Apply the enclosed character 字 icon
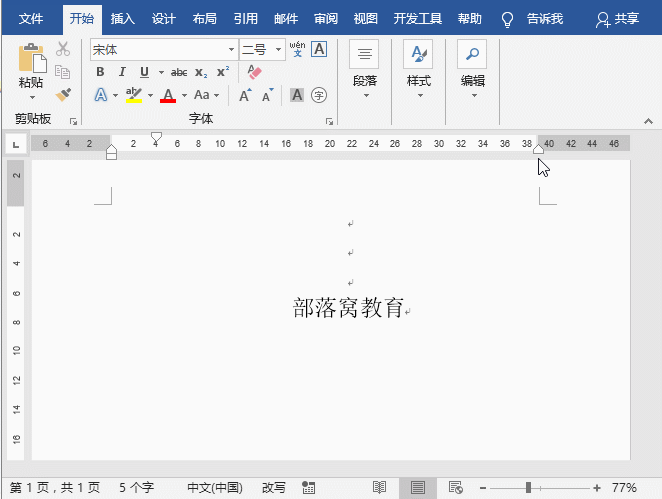Viewport: 662px width, 499px height. (x=319, y=95)
